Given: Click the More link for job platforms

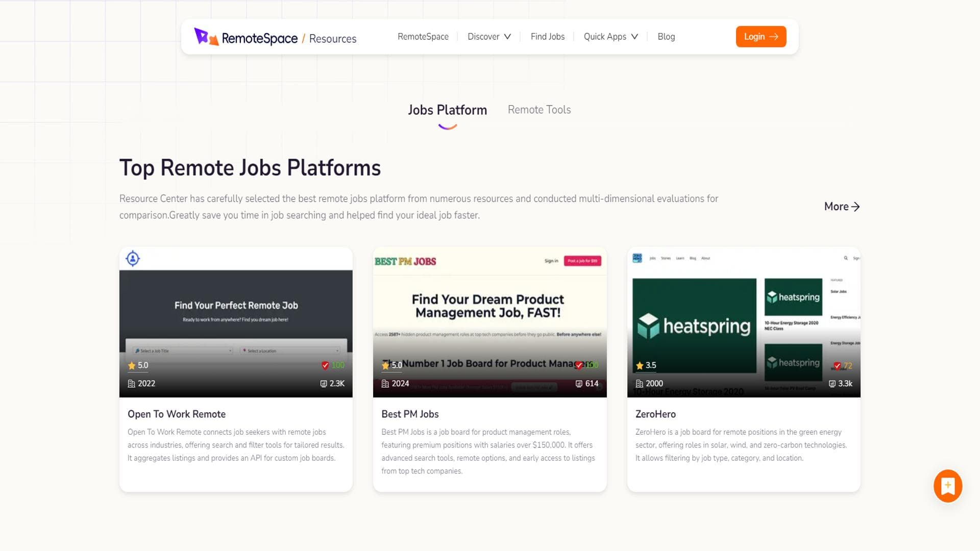Looking at the screenshot, I should tap(842, 207).
